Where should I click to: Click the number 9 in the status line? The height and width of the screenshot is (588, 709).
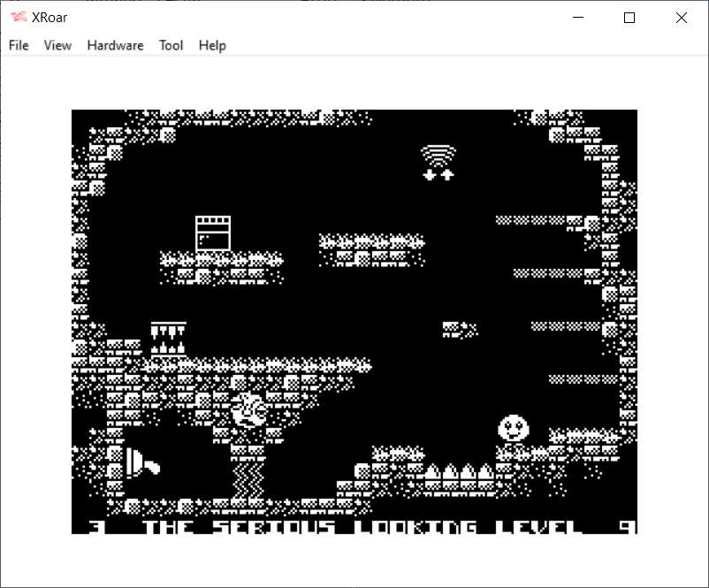click(x=627, y=527)
